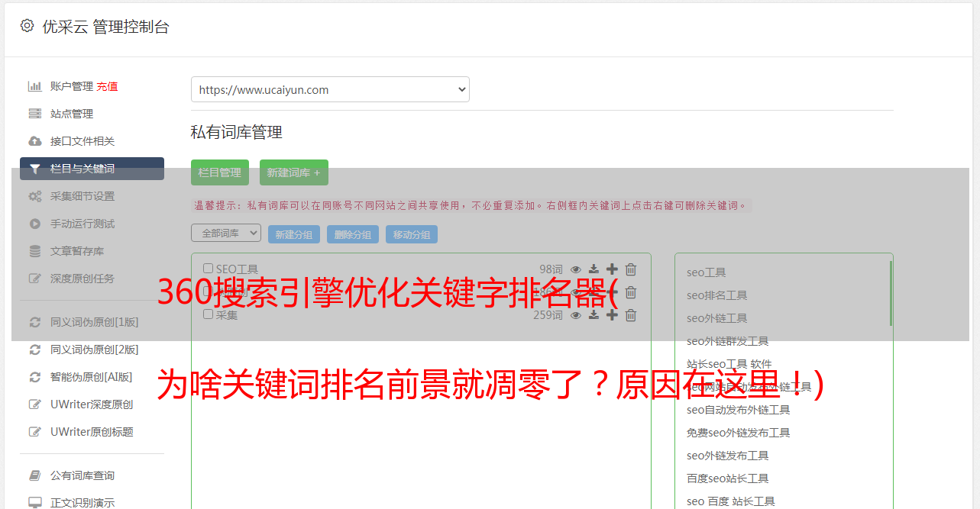This screenshot has width=980, height=509.
Task: Click the 移动分组 button
Action: 412,234
